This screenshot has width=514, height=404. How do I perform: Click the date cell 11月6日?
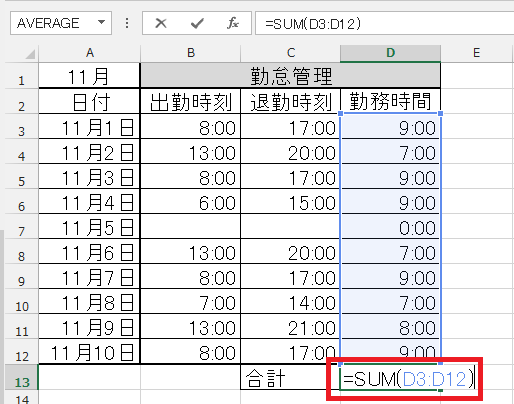point(89,251)
